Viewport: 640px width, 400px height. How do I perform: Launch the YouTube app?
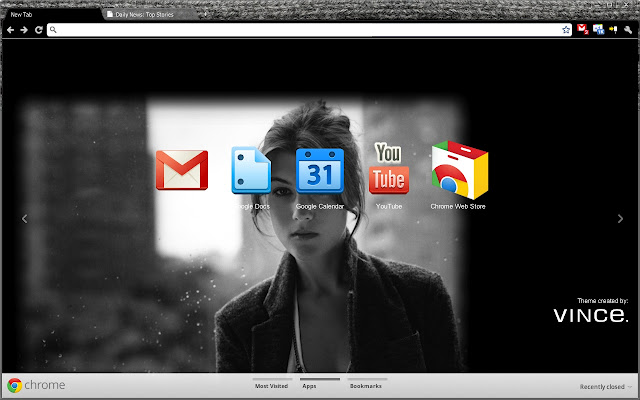(388, 168)
